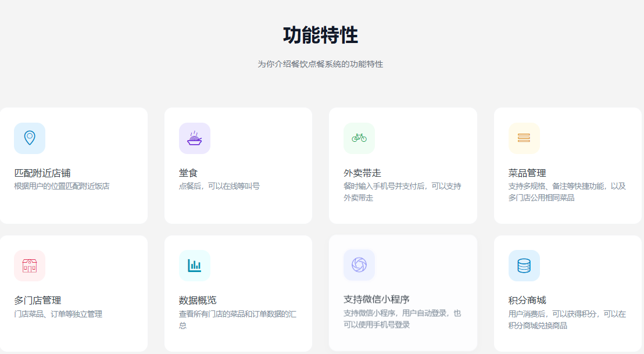
Task: Open the 外卖带走 feature title
Action: [362, 173]
